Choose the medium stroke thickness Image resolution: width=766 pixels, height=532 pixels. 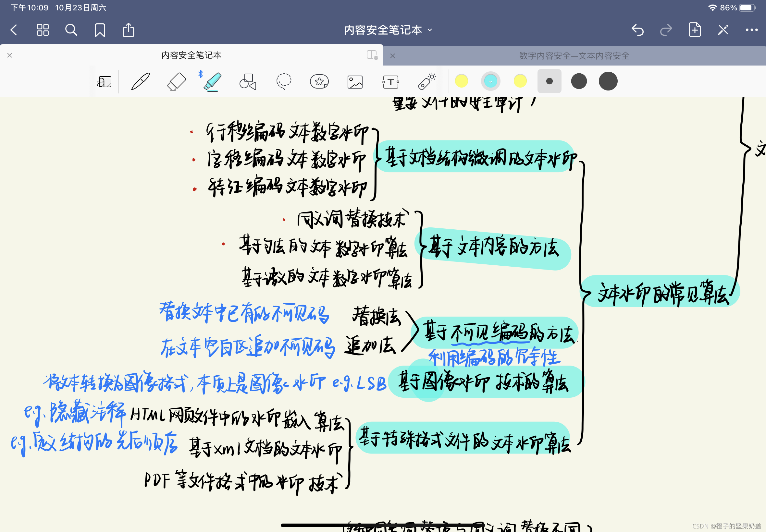click(x=579, y=81)
